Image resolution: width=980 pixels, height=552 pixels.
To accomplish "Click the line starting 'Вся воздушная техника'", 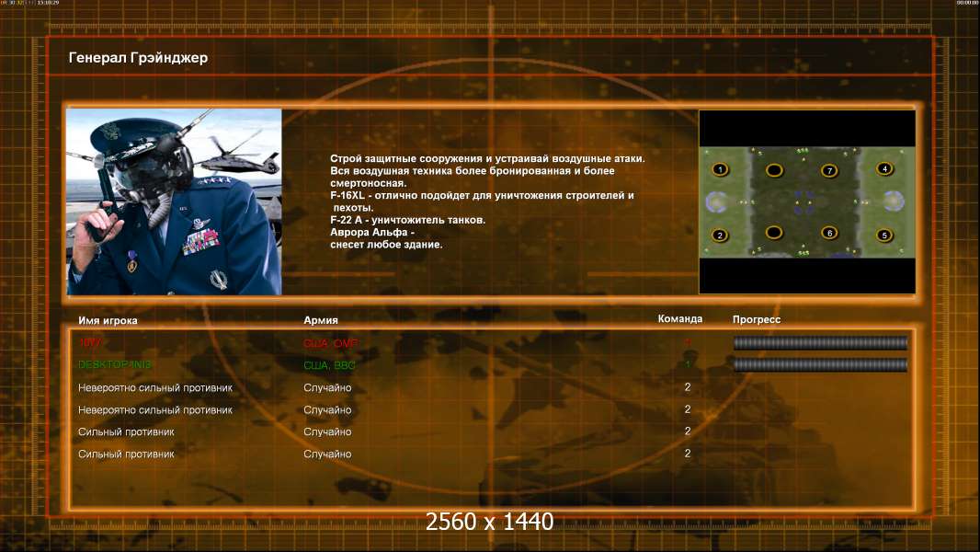I will tap(473, 171).
